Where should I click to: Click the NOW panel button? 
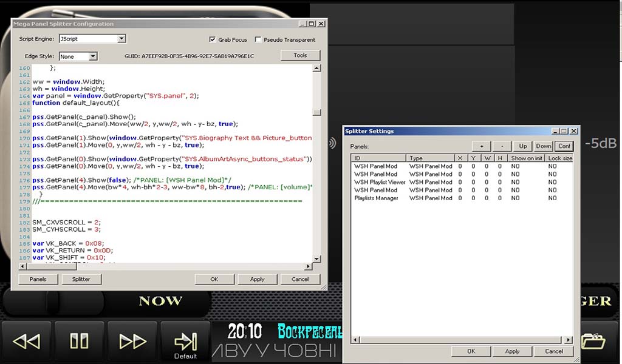[160, 301]
